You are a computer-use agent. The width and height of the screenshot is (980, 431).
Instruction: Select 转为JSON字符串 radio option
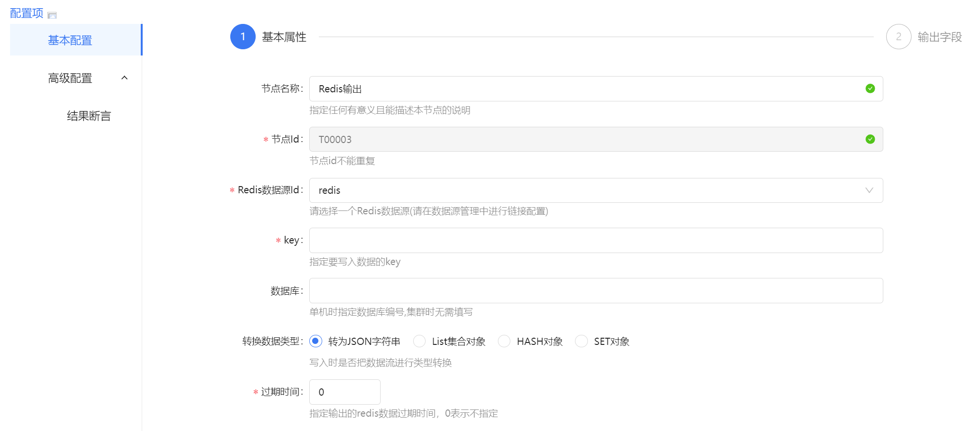tap(315, 341)
